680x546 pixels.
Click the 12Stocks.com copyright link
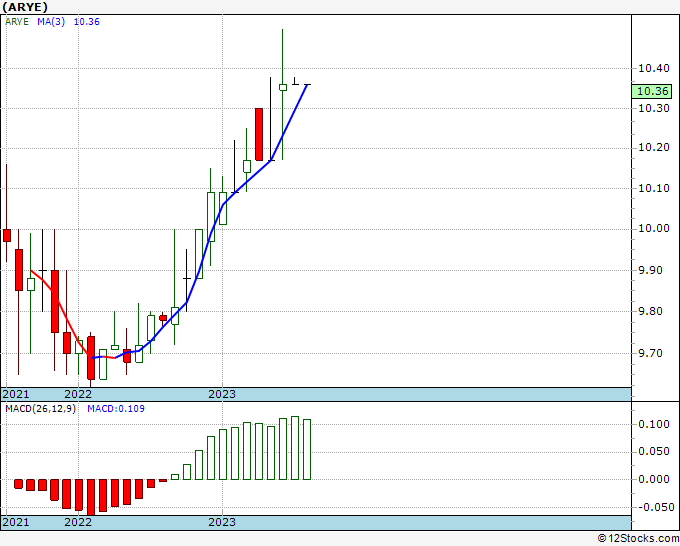pyautogui.click(x=638, y=539)
